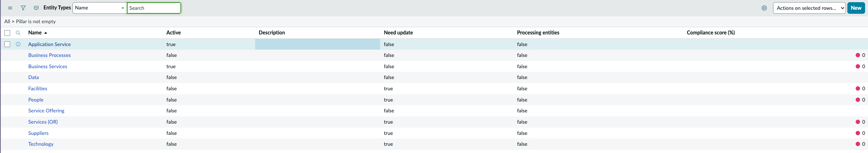868x153 pixels.
Task: Click the highlighted Description cell for Application Service
Action: click(x=317, y=44)
